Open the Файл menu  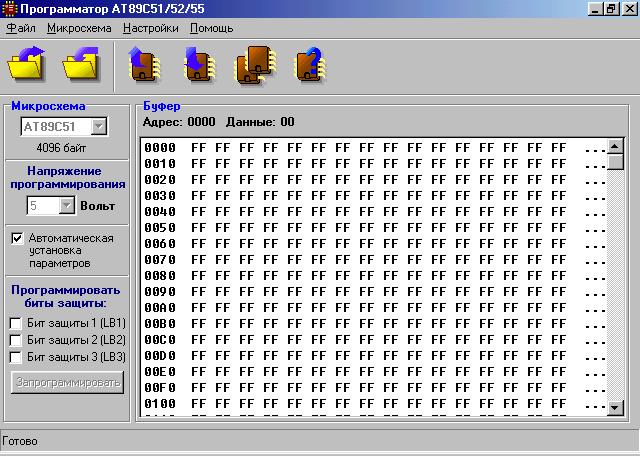[x=21, y=28]
